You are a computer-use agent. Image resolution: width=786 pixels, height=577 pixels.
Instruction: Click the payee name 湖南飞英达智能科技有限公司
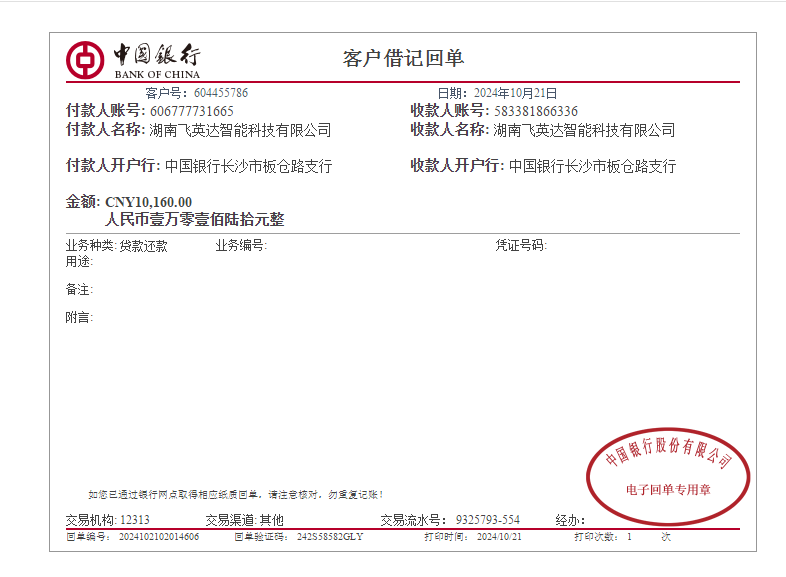[x=584, y=130]
